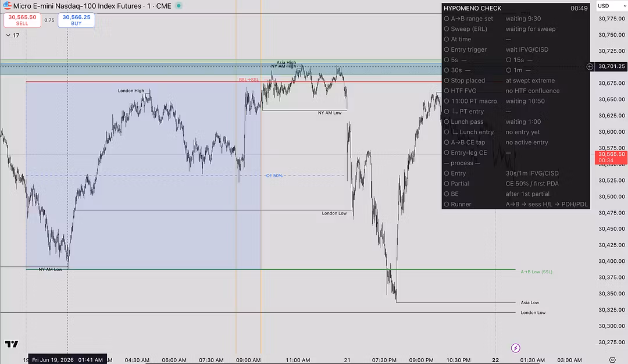This screenshot has width=628, height=364.
Task: Open chart settings gear near time axis
Action: pyautogui.click(x=612, y=360)
